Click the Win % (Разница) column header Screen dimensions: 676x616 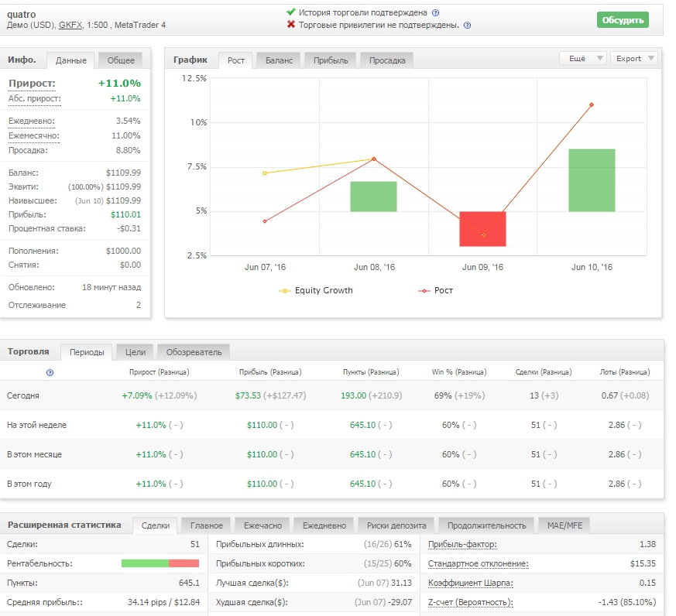click(459, 372)
